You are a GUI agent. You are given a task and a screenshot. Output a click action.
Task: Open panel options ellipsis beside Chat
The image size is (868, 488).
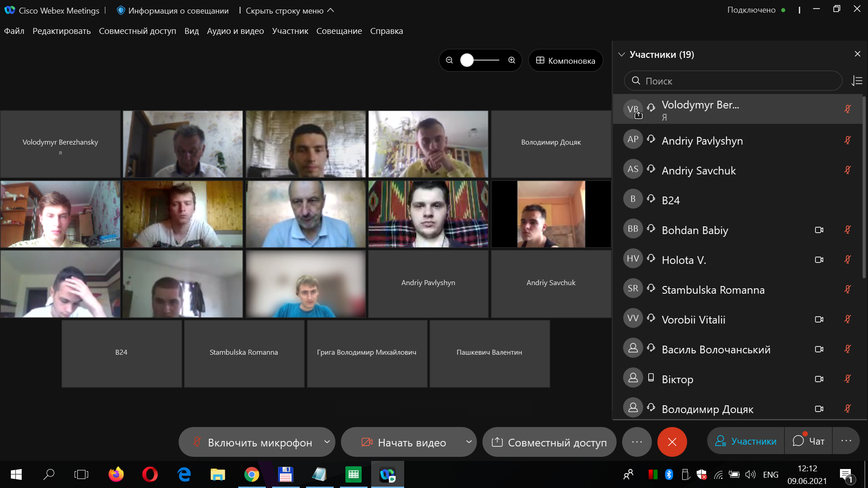846,441
